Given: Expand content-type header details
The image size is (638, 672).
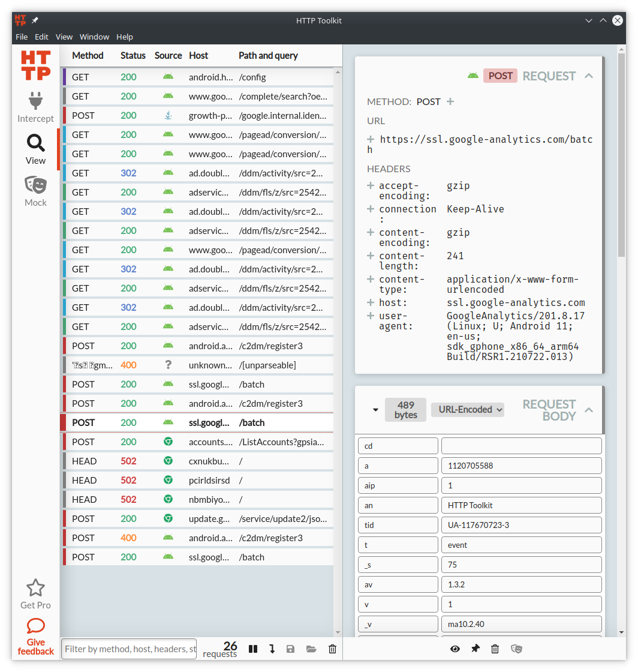Looking at the screenshot, I should pyautogui.click(x=371, y=279).
